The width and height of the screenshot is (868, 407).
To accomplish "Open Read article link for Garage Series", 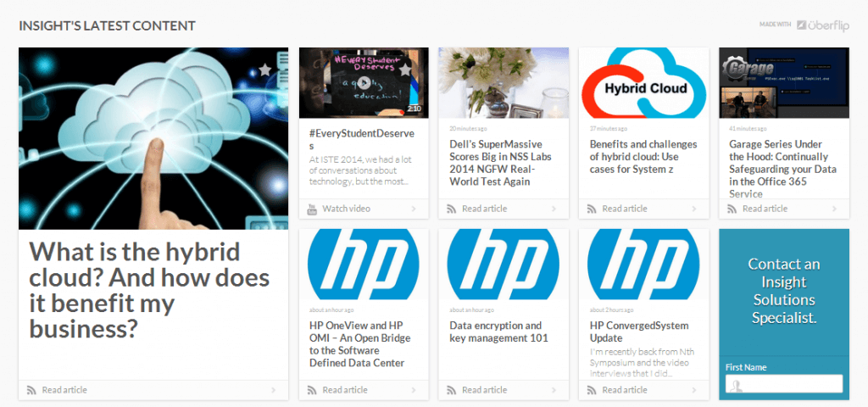I will [766, 209].
